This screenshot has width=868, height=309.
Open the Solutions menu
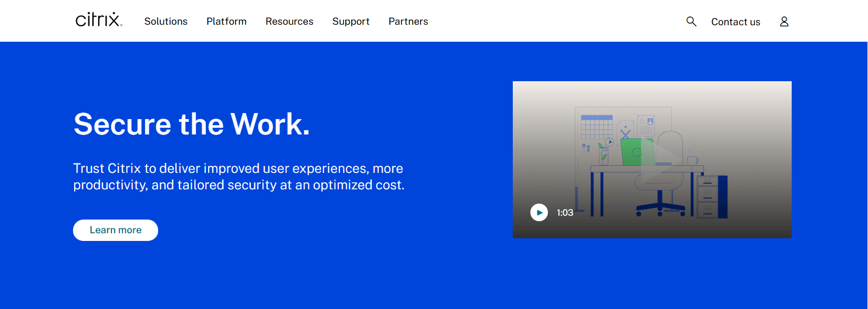(x=166, y=21)
